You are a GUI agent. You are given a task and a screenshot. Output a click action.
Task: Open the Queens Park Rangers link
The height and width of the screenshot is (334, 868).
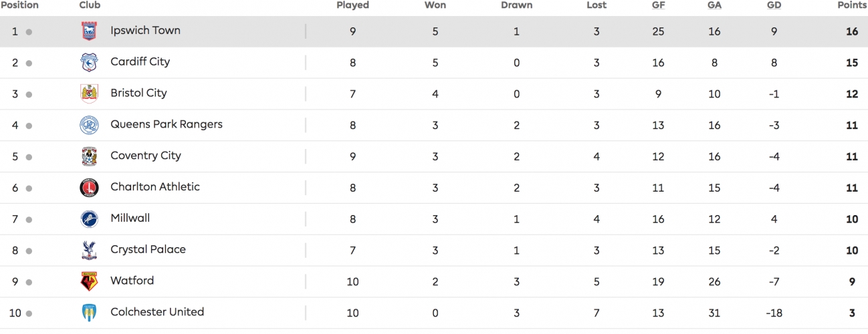167,124
